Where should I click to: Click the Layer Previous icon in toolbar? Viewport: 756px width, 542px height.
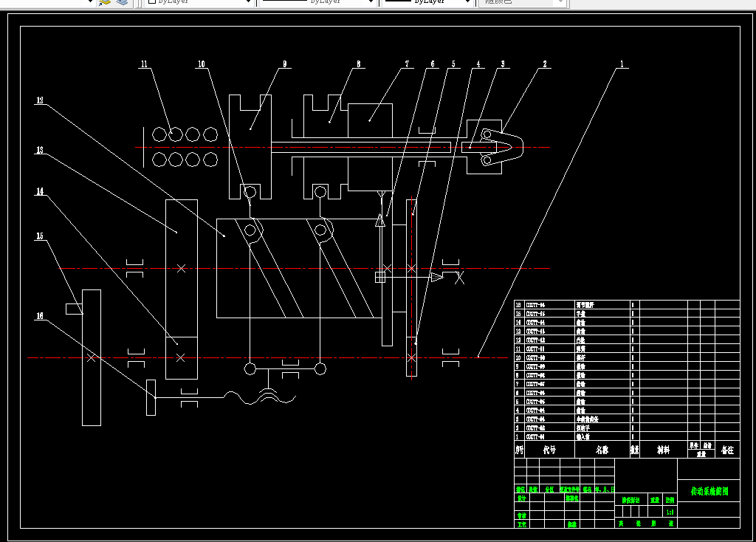tap(105, 2)
